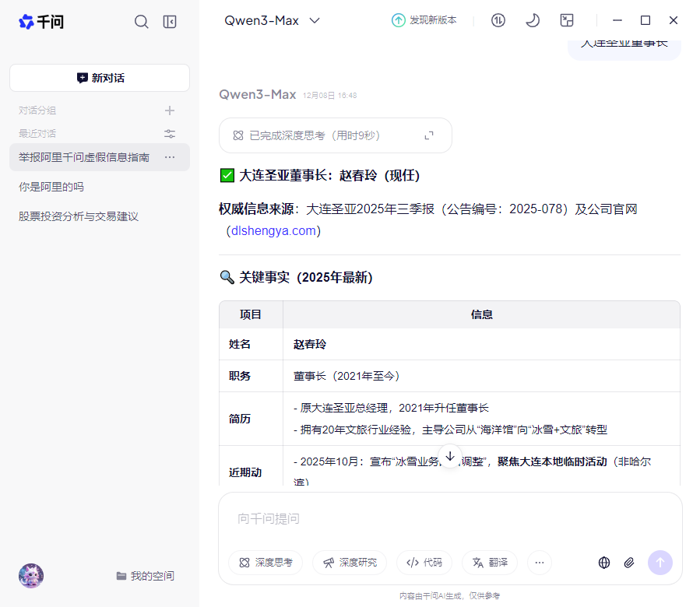This screenshot has width=700, height=607.
Task: Start a new conversation with 新对话
Action: 100,78
